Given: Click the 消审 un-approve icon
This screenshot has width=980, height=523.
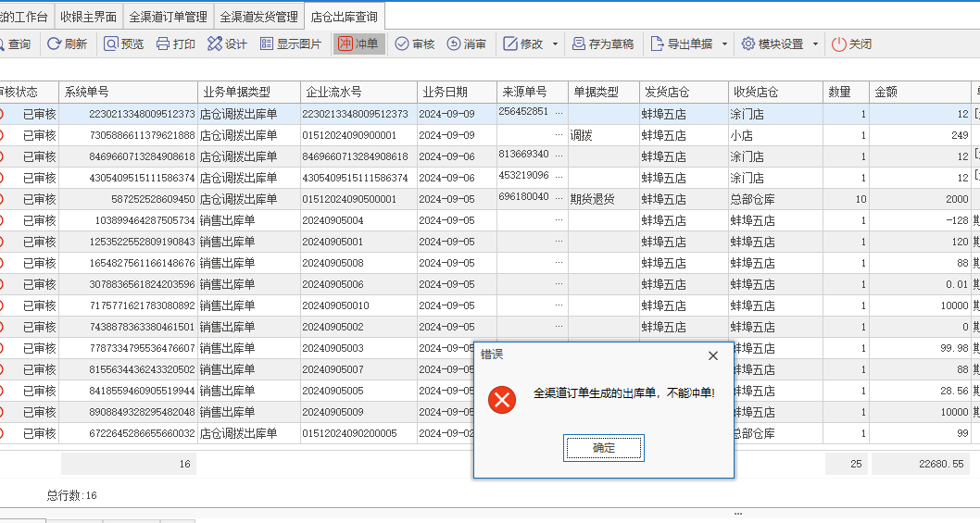Looking at the screenshot, I should (454, 44).
